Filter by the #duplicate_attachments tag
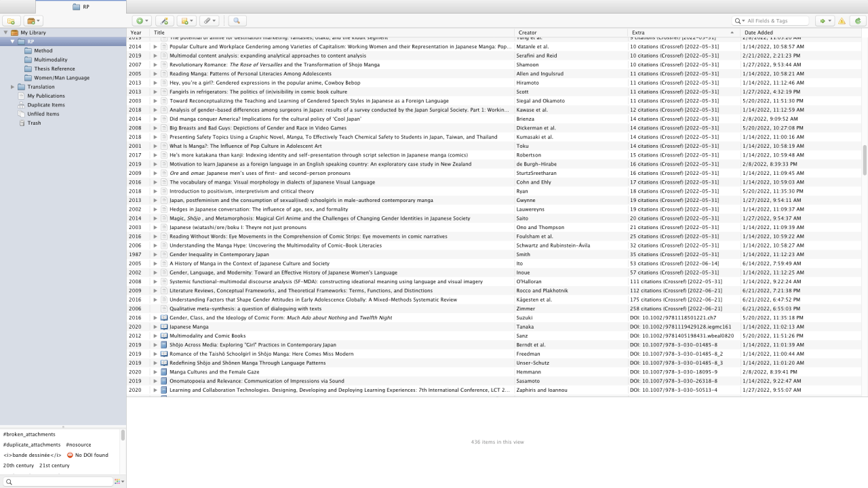Viewport: 868px width, 488px height. coord(32,445)
